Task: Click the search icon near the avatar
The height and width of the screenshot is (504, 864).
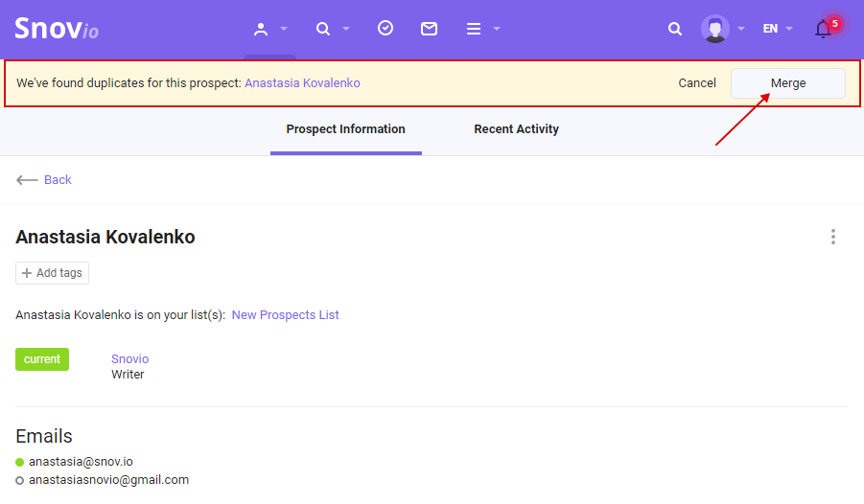Action: [x=675, y=29]
